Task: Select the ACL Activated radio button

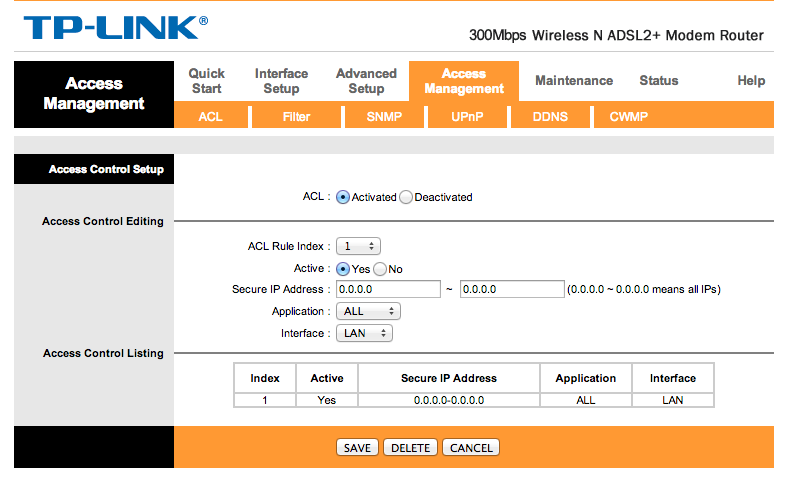Action: (x=343, y=197)
